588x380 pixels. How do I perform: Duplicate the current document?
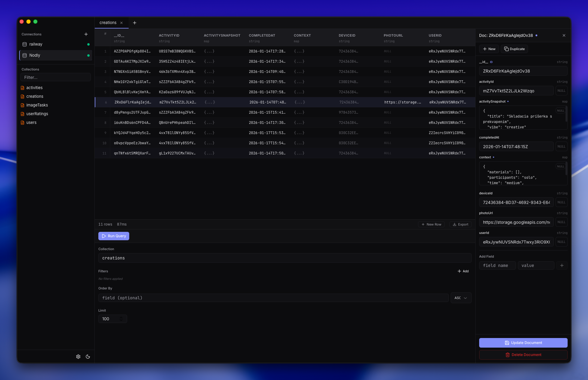point(515,49)
